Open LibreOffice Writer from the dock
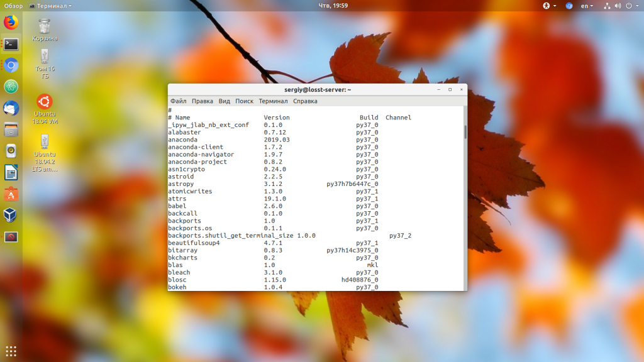The image size is (644, 362). click(x=11, y=172)
